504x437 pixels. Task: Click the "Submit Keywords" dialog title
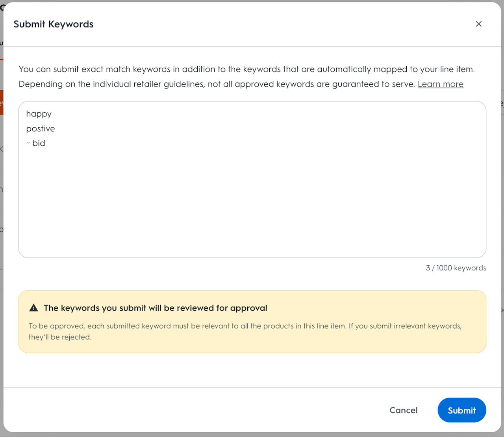[x=54, y=24]
